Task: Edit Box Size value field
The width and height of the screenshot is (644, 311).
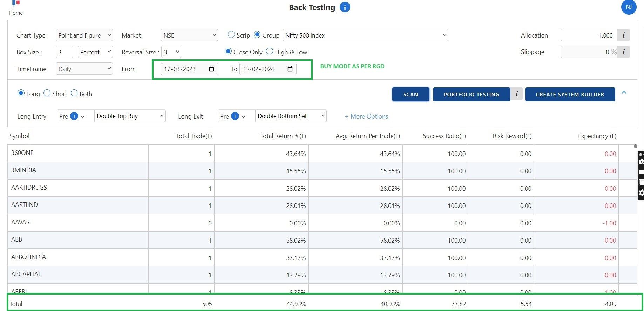Action: [65, 52]
